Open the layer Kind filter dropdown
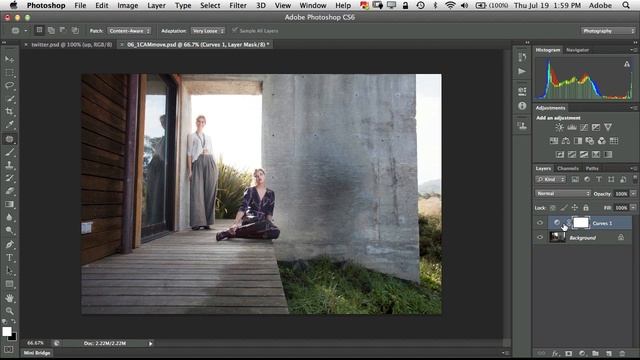The width and height of the screenshot is (640, 360). point(551,180)
